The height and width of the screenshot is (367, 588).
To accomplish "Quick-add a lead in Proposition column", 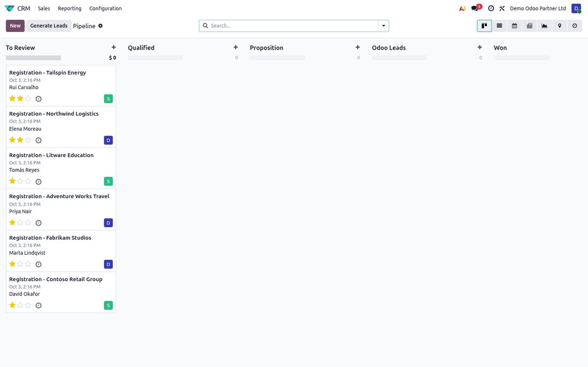I will (x=358, y=47).
